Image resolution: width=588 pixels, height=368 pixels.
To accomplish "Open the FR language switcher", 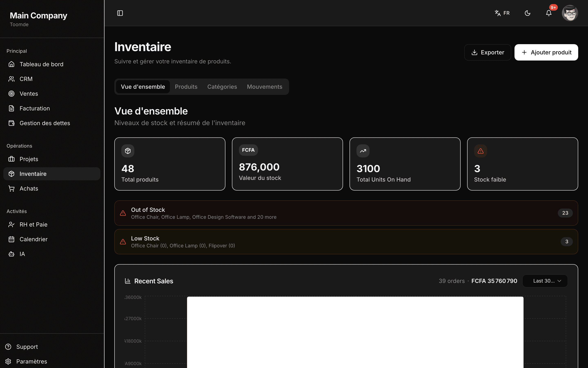I will (502, 13).
